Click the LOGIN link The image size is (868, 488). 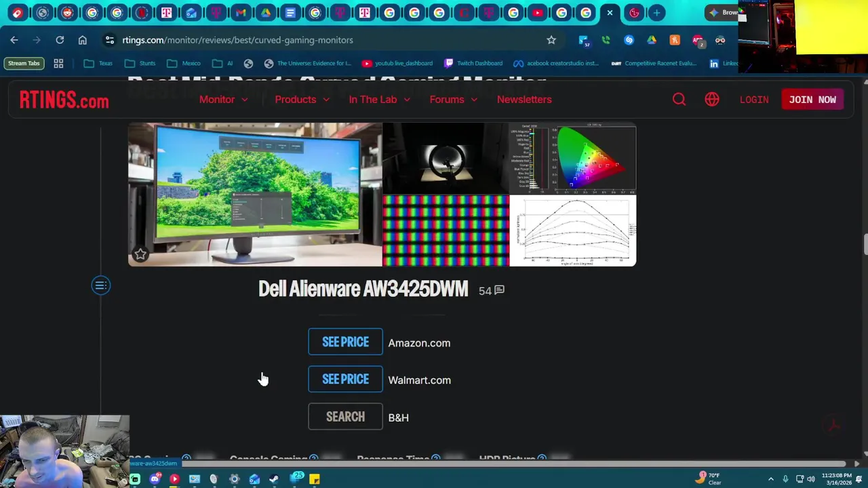tap(754, 100)
